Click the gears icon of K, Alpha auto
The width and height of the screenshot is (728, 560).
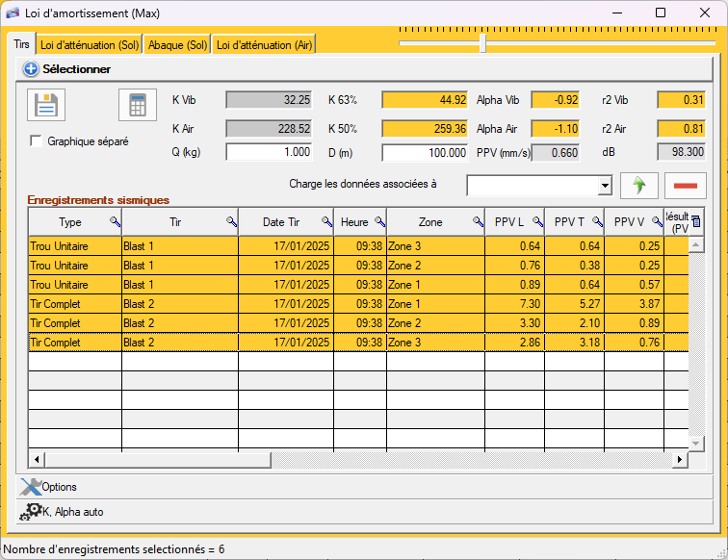(31, 512)
